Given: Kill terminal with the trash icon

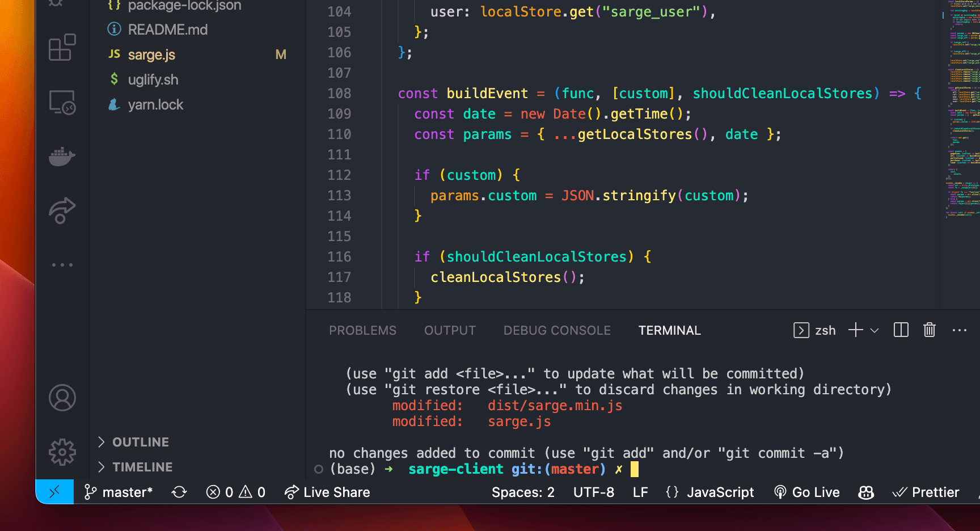Looking at the screenshot, I should point(929,330).
